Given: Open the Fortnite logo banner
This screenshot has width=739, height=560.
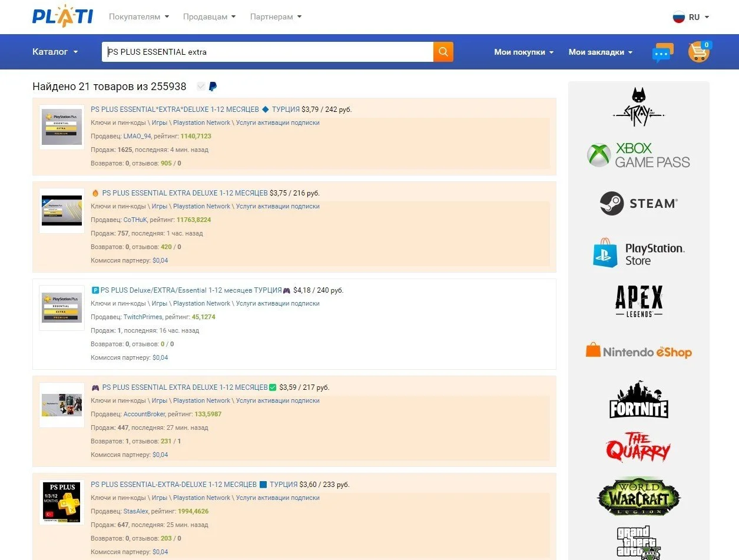Looking at the screenshot, I should coord(638,399).
